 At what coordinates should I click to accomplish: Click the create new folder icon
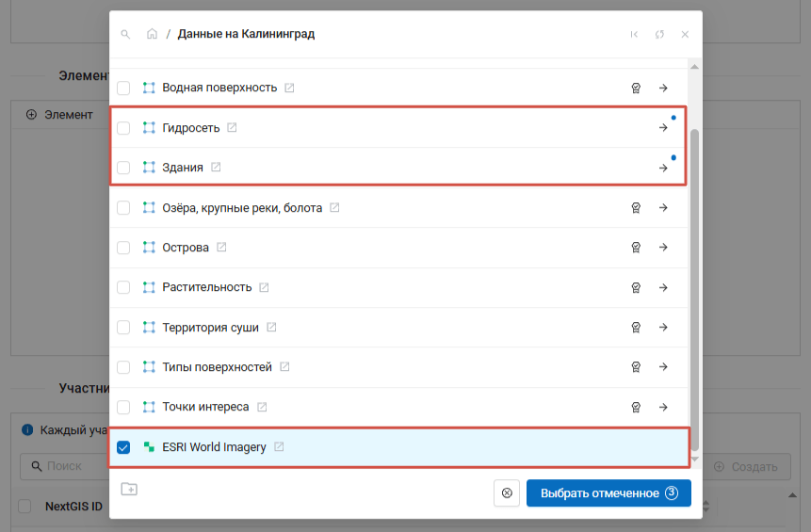pyautogui.click(x=129, y=489)
